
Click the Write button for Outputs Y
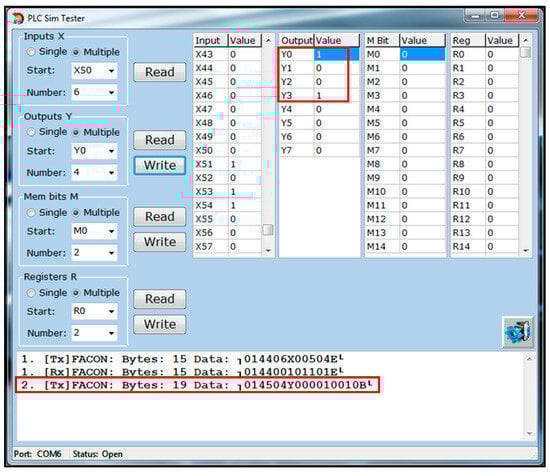[160, 165]
